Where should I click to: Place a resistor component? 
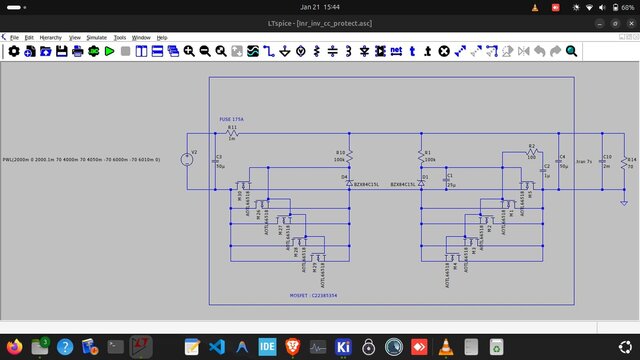point(317,51)
